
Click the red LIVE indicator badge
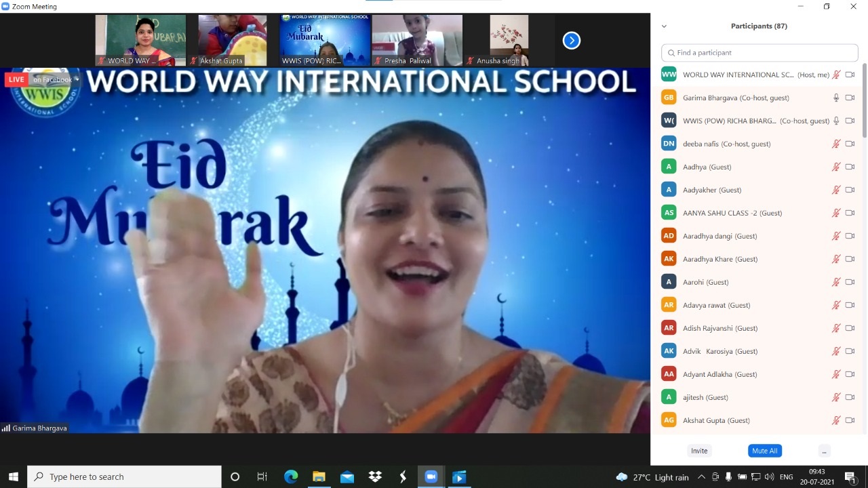pos(17,79)
